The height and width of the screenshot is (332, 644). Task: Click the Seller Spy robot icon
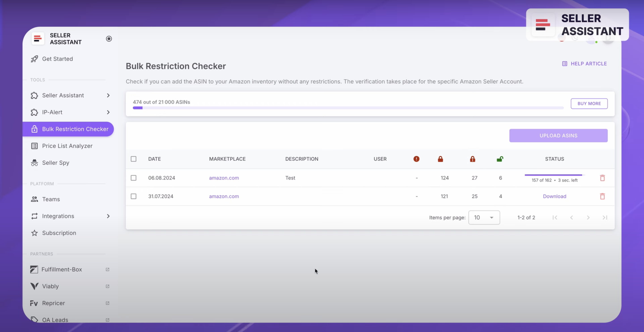point(34,163)
